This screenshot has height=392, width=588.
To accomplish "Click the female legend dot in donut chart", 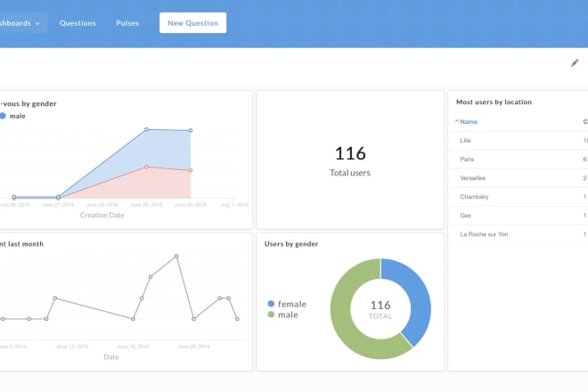I will [271, 304].
